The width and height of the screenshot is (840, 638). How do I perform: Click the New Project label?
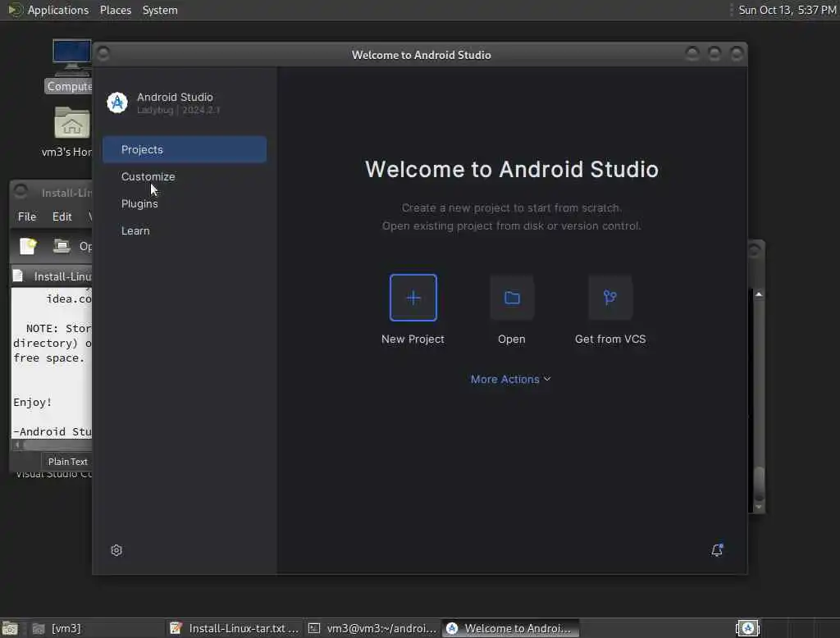tap(413, 339)
